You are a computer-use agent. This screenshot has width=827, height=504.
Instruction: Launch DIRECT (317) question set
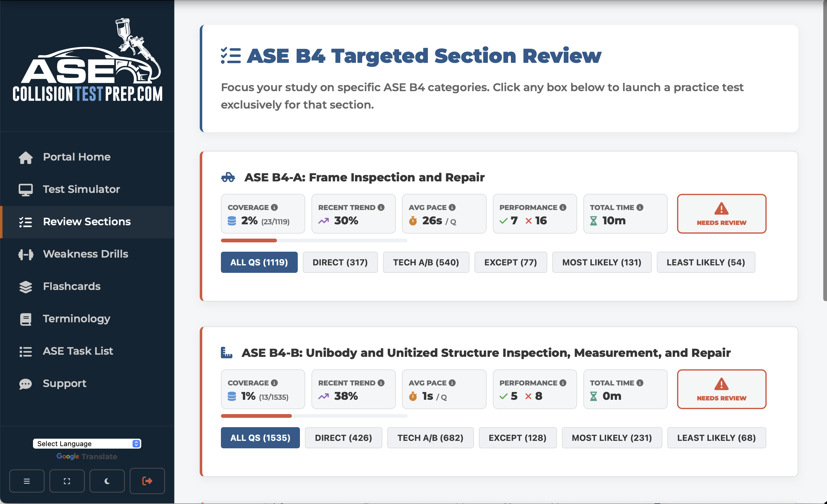coord(340,262)
